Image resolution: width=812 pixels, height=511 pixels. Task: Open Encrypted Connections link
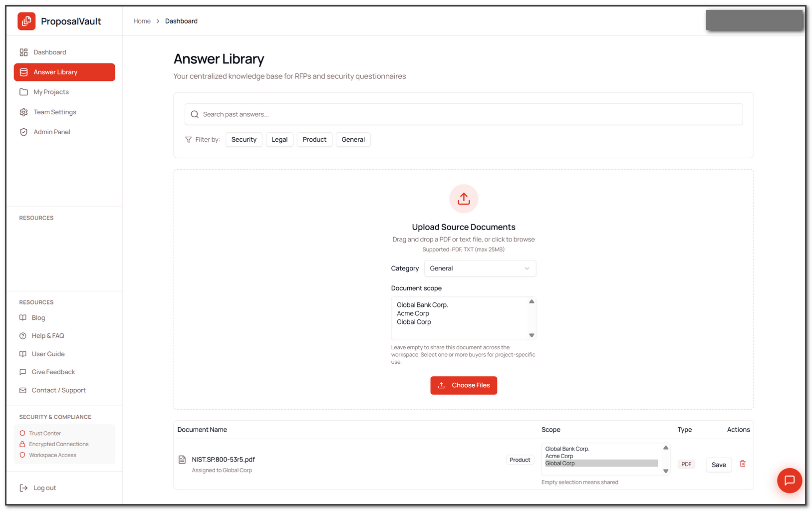[x=59, y=444]
